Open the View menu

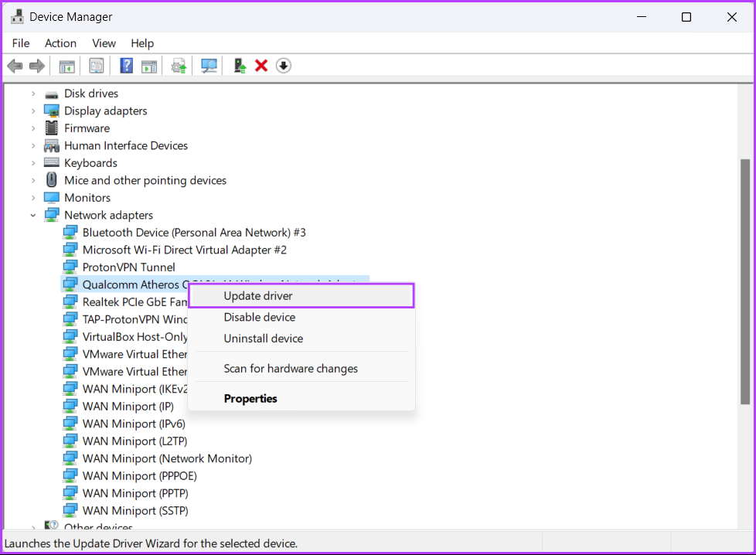[x=104, y=43]
